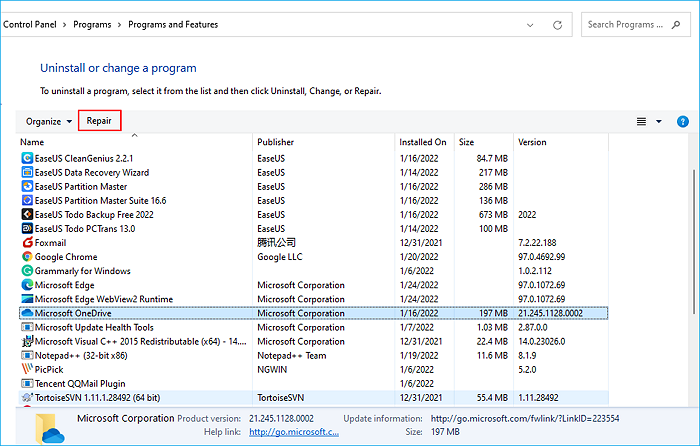Click the Foxmail program icon
Screen dimensions: 700x446
(27, 243)
